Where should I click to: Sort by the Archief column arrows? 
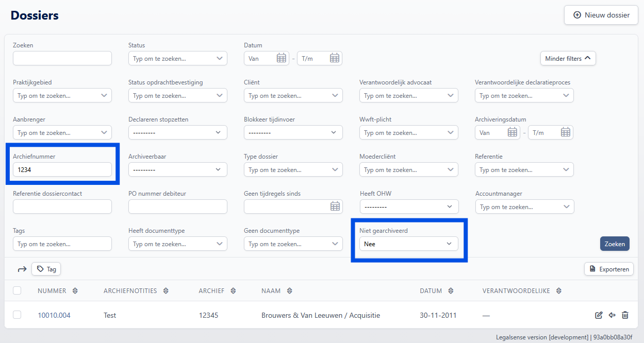pyautogui.click(x=233, y=291)
